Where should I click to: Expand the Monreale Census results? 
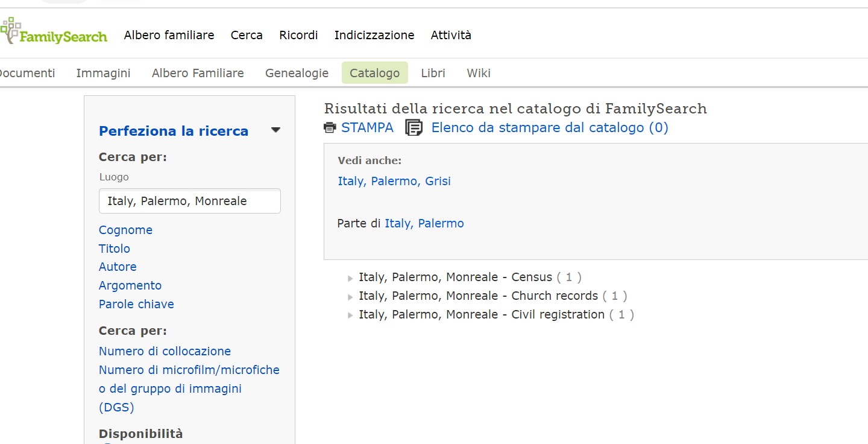click(x=350, y=278)
